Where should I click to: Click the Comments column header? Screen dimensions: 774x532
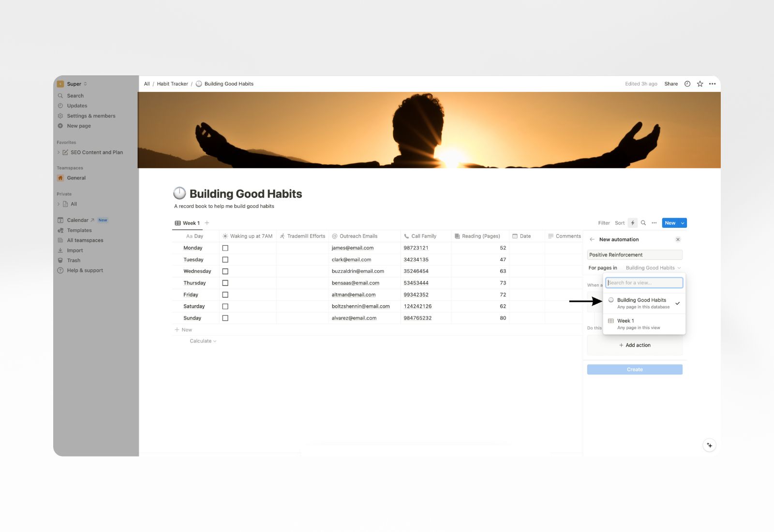(564, 236)
